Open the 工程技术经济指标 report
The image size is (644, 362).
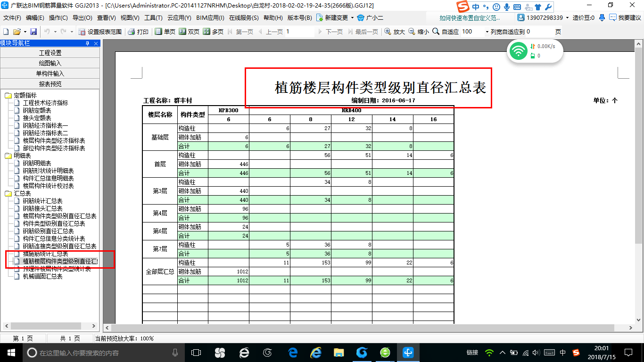point(45,103)
